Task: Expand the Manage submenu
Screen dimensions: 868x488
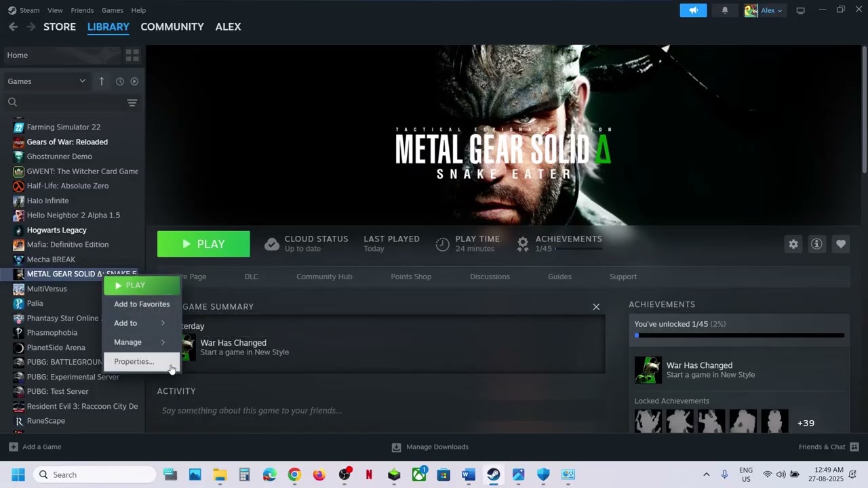Action: pos(142,342)
